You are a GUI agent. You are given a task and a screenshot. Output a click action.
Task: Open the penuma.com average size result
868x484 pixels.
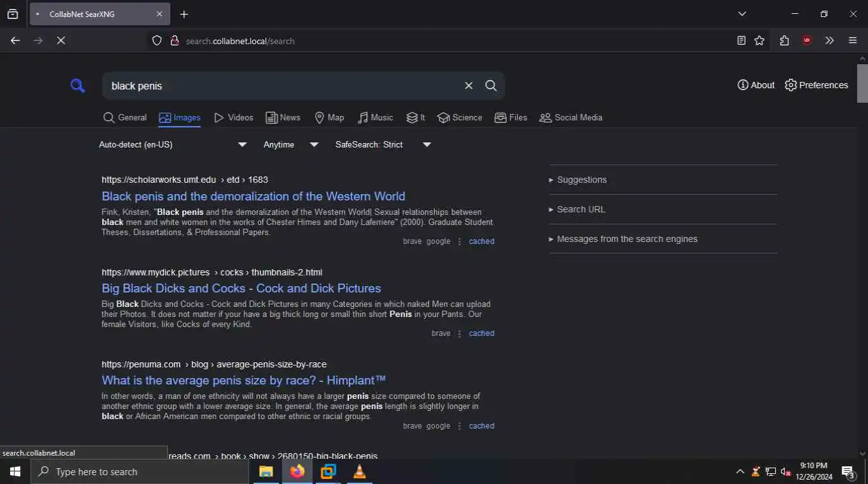point(243,381)
